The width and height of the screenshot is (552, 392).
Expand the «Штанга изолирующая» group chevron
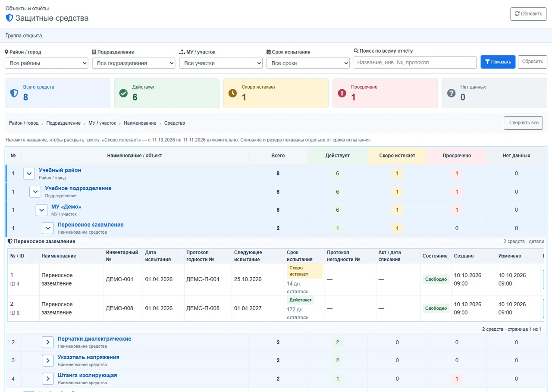[x=48, y=379]
